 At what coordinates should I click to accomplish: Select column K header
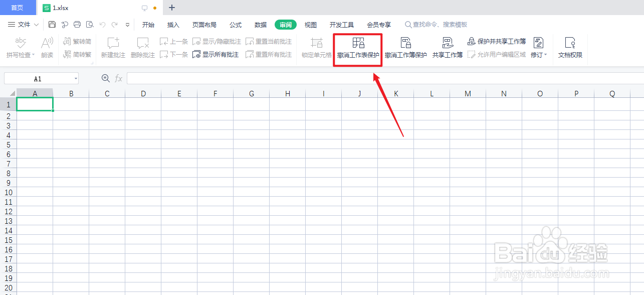click(396, 93)
